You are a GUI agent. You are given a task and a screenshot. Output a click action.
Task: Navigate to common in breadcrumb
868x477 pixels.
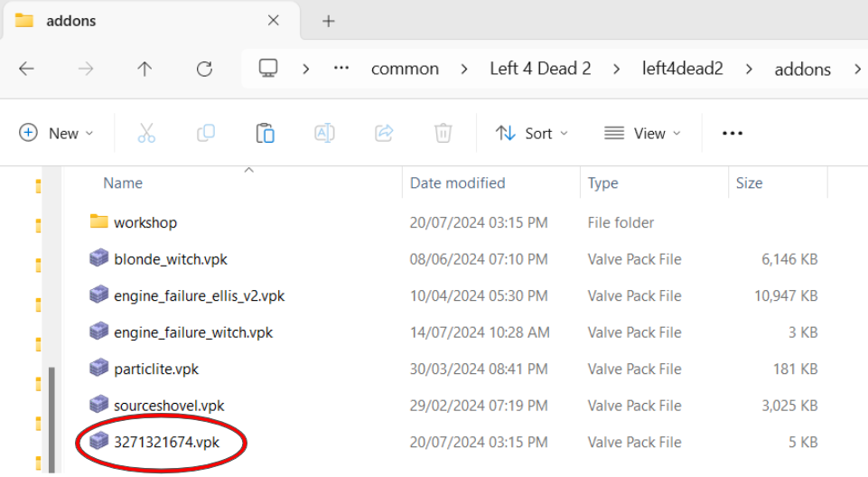(405, 69)
